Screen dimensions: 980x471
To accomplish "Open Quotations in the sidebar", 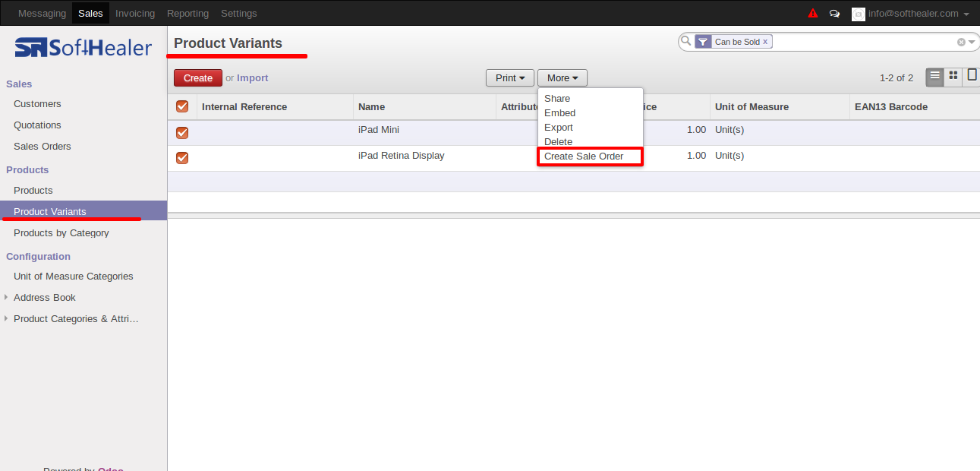I will click(37, 125).
